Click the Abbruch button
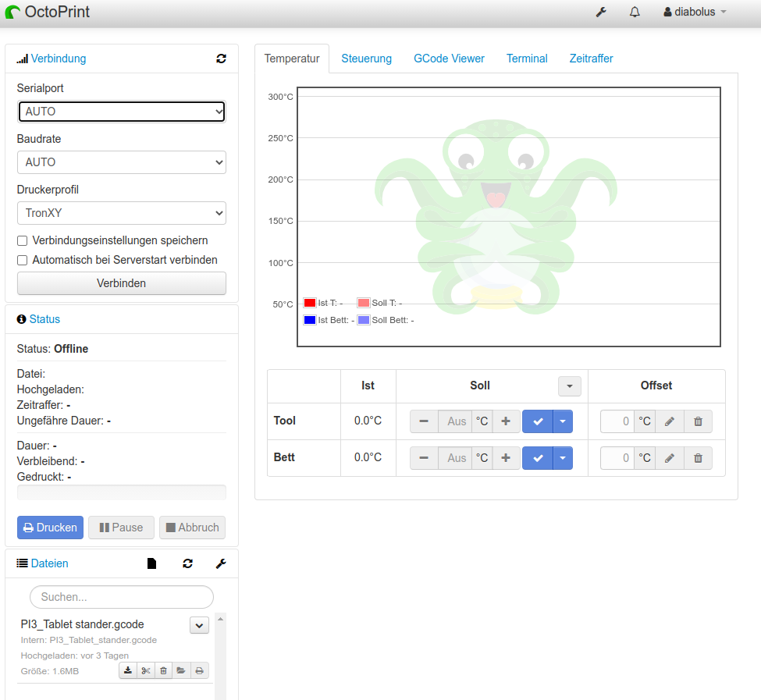This screenshot has height=700, width=761. tap(192, 528)
